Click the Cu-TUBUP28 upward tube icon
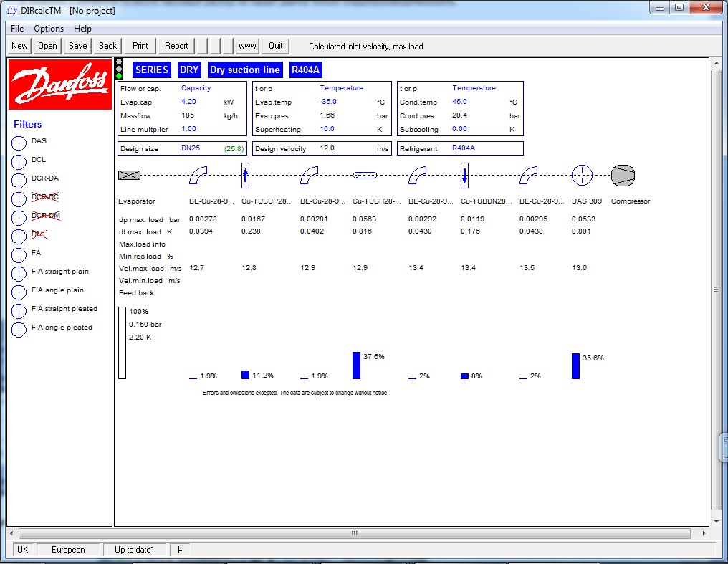 point(246,176)
